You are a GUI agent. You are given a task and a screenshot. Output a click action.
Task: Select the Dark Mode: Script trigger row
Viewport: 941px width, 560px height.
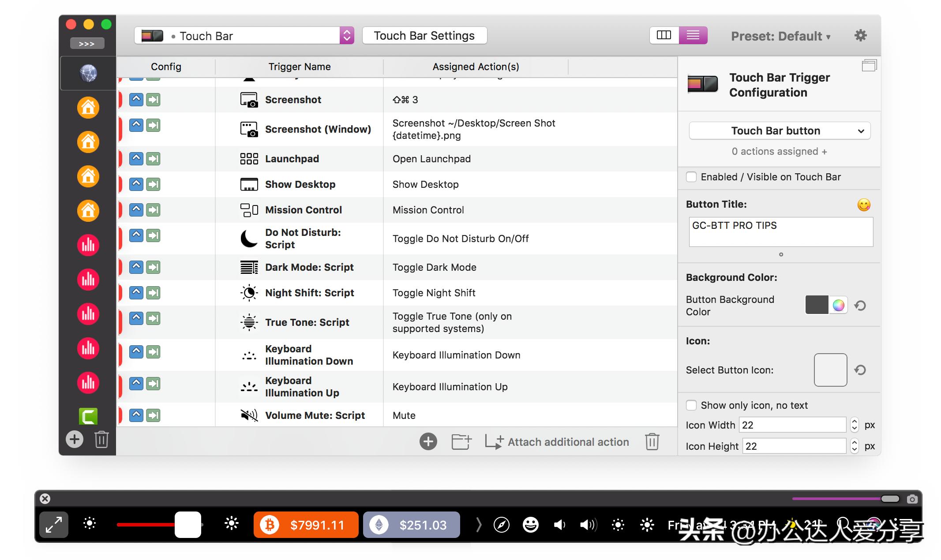pos(309,267)
